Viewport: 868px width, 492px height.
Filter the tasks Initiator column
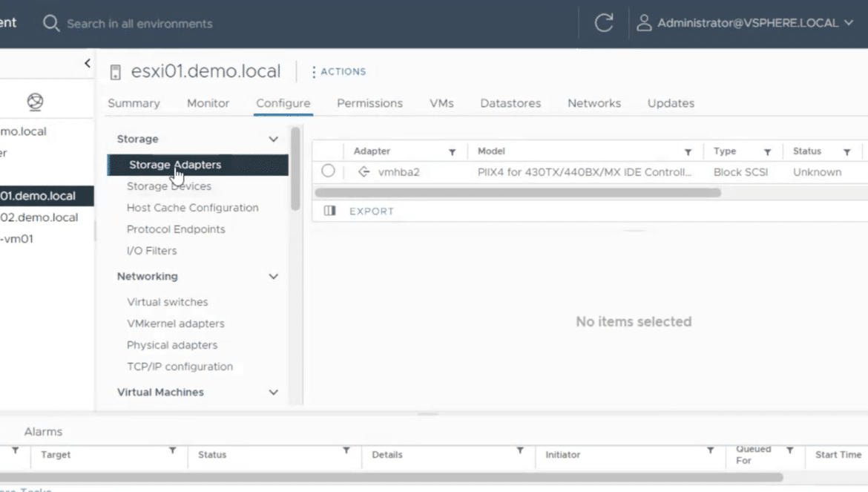(710, 450)
